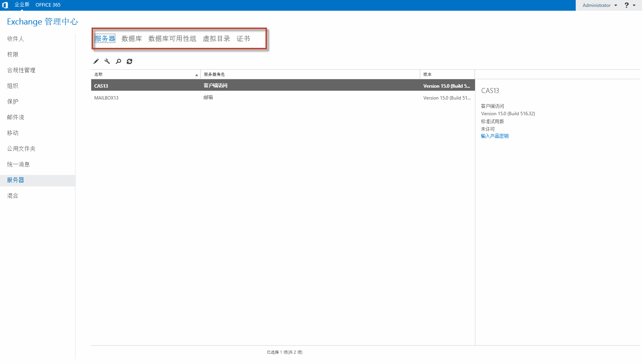This screenshot has height=364, width=642.
Task: Click the 版本 column header
Action: 447,74
